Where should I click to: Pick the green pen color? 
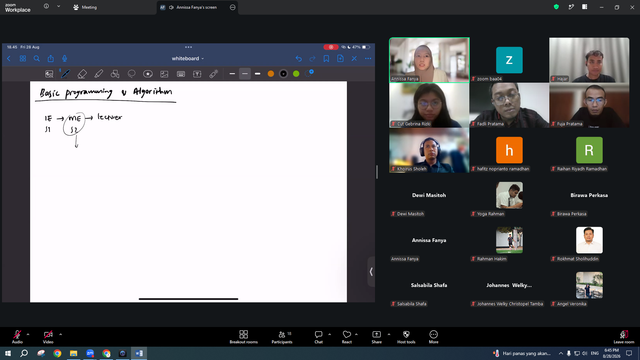click(296, 74)
